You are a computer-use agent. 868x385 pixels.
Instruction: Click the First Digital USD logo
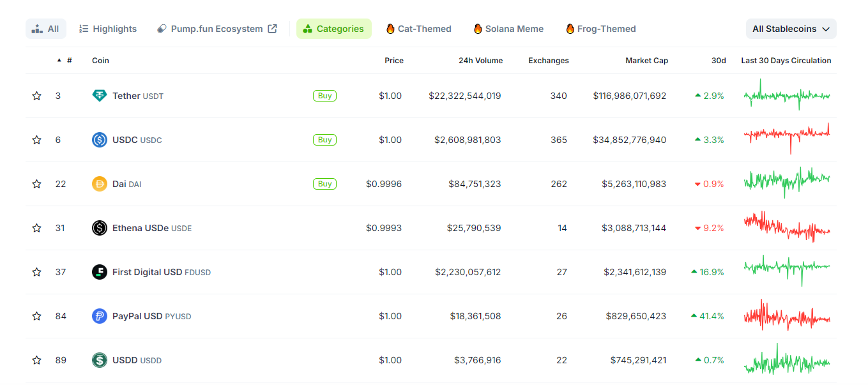click(x=100, y=272)
